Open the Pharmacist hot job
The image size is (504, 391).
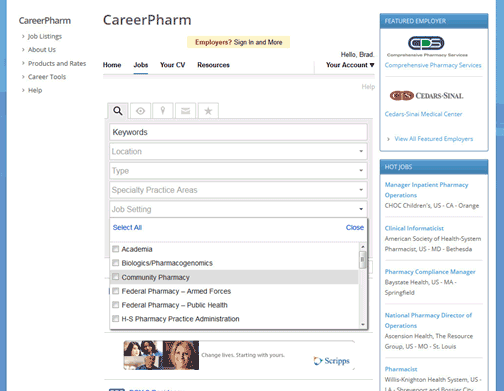click(401, 369)
